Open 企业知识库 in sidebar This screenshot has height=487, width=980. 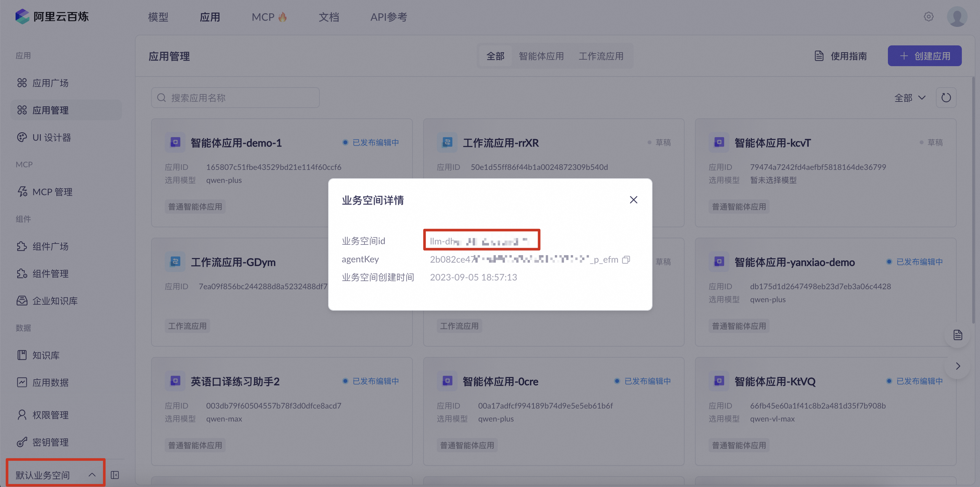coord(66,301)
